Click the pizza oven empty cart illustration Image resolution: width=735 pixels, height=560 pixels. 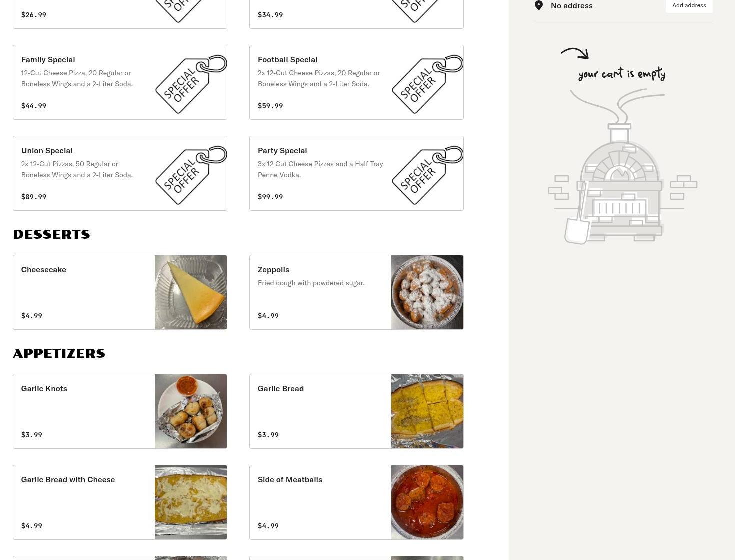tap(622, 167)
